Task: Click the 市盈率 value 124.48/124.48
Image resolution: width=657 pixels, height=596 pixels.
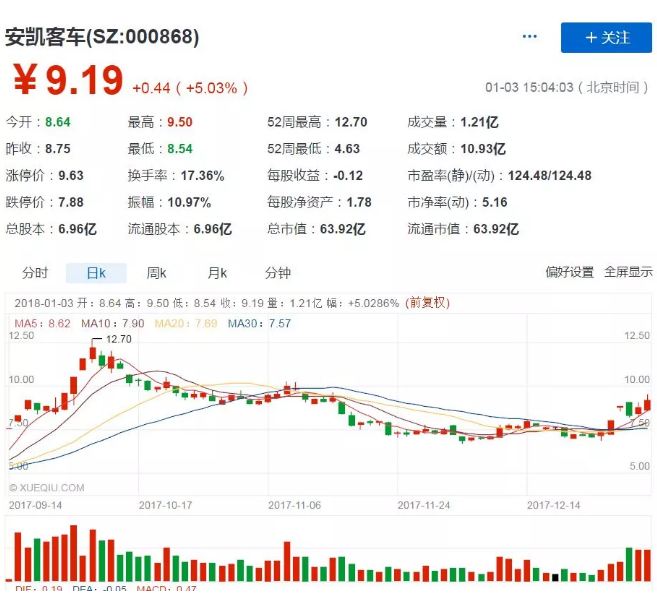Action: 549,175
